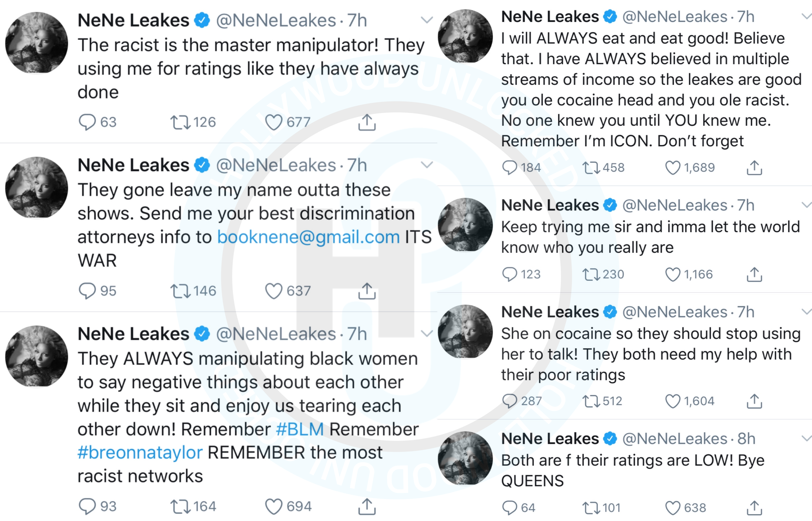Share the 'master manipulator' tweet

(367, 122)
